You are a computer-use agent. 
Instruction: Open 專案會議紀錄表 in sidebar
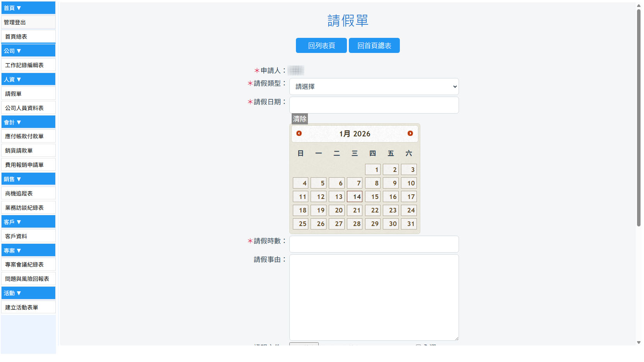pos(28,264)
